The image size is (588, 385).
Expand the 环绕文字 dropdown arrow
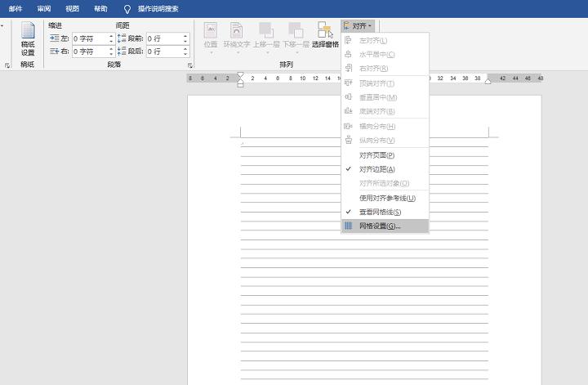[237, 52]
